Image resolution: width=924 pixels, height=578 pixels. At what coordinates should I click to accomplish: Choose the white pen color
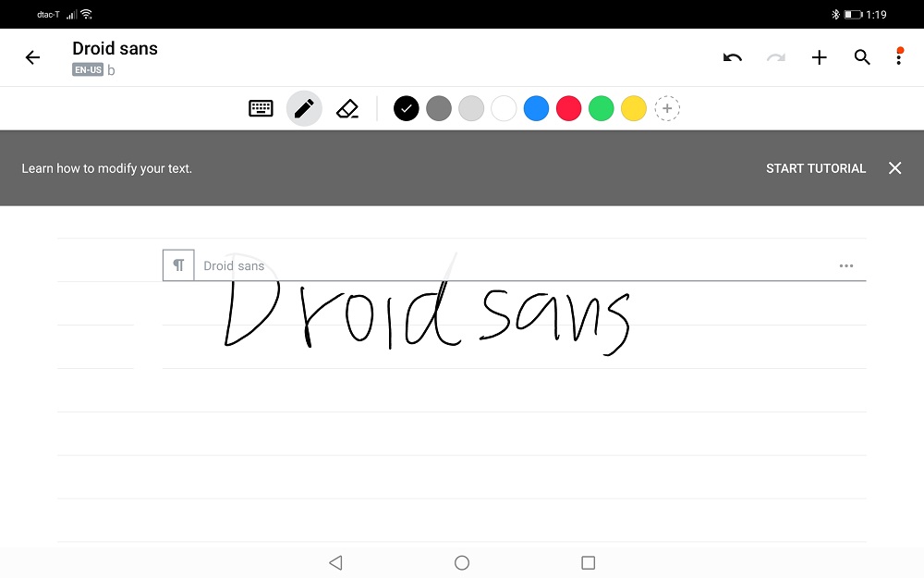pyautogui.click(x=504, y=108)
